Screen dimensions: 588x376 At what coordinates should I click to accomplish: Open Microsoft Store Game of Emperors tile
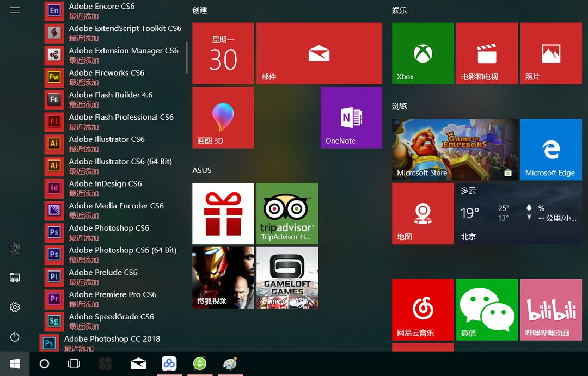pyautogui.click(x=455, y=149)
